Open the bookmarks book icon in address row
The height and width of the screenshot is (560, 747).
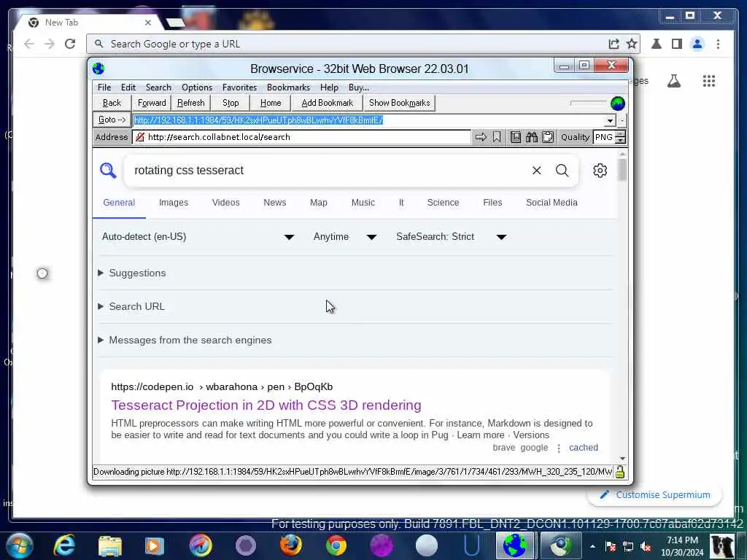pyautogui.click(x=516, y=137)
